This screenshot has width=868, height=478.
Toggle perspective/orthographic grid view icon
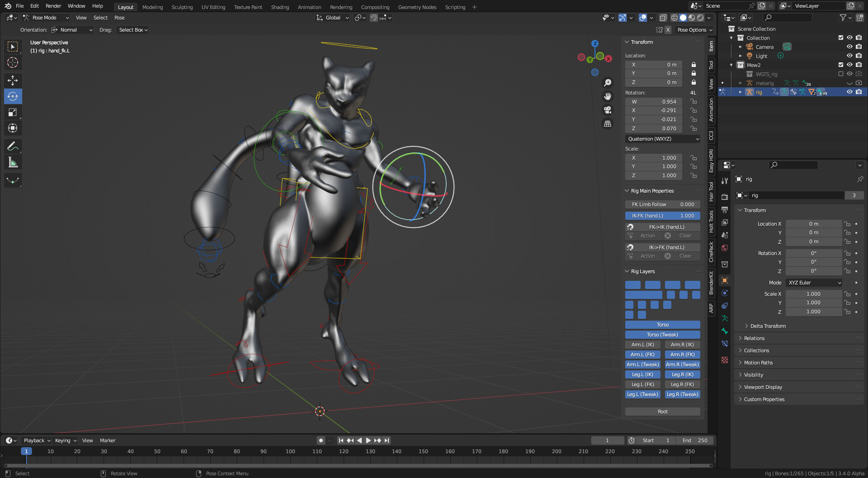608,124
